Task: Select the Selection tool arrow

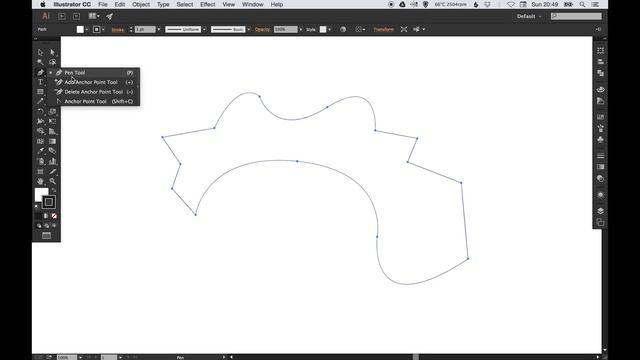Action: tap(40, 52)
